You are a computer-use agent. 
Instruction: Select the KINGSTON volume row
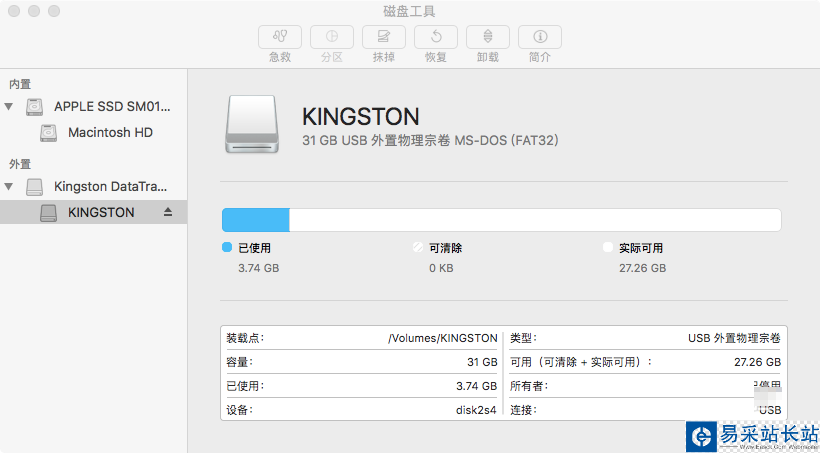[x=94, y=212]
